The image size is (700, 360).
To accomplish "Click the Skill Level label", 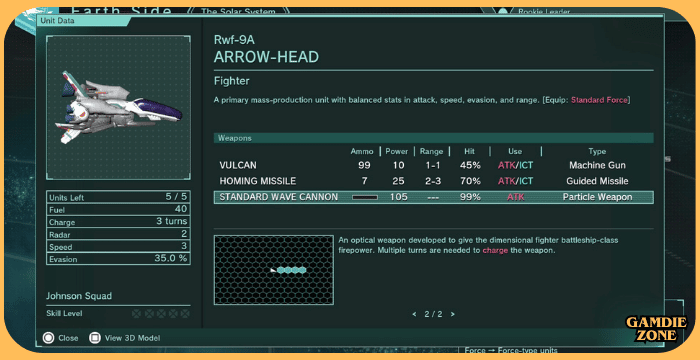I will click(x=64, y=314).
